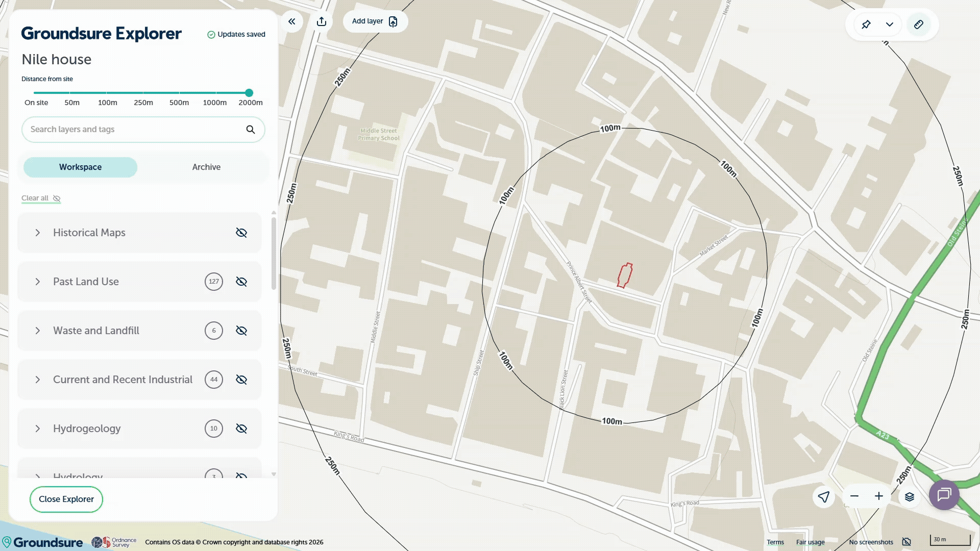The width and height of the screenshot is (980, 551).
Task: Zoom out with the minus icon
Action: click(x=854, y=496)
